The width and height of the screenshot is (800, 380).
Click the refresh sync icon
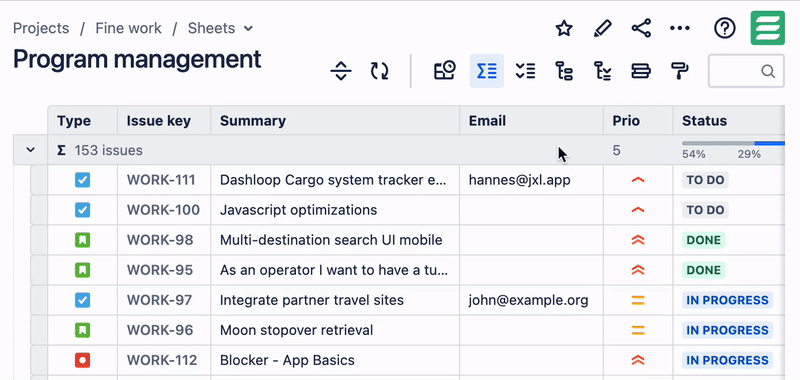point(379,71)
